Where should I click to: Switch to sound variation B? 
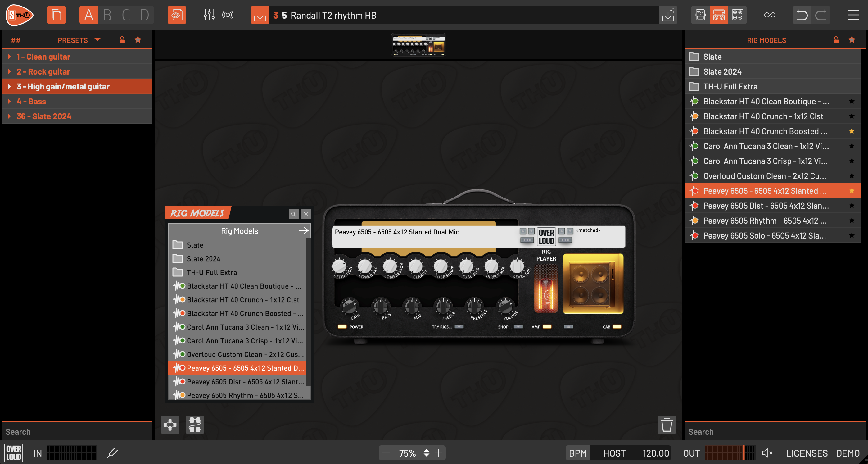(107, 15)
